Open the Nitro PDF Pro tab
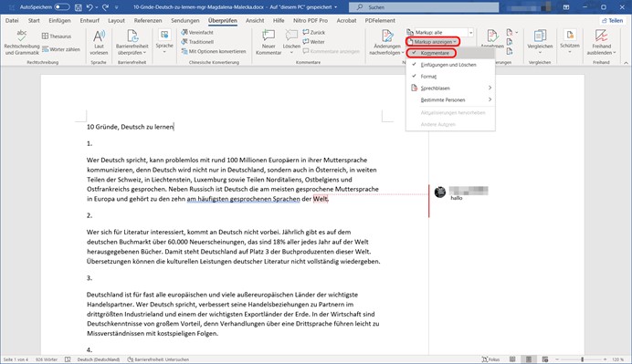632x364 pixels. [311, 21]
